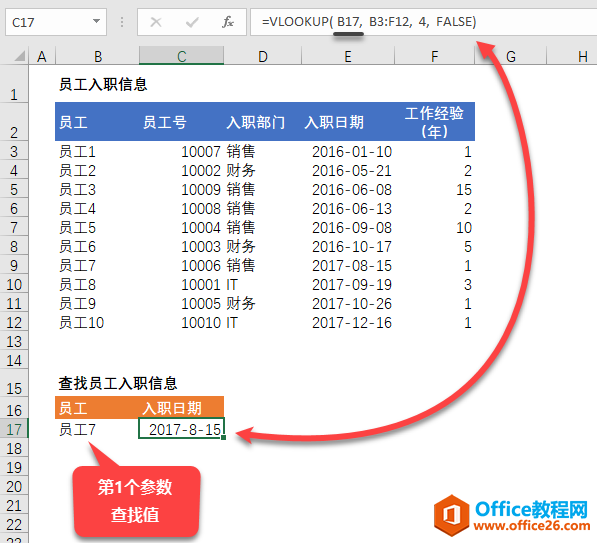Select column D header
This screenshot has height=543, width=597.
263,57
